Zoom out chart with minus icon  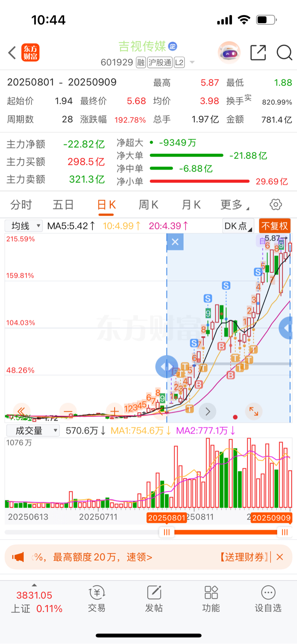[x=68, y=411]
